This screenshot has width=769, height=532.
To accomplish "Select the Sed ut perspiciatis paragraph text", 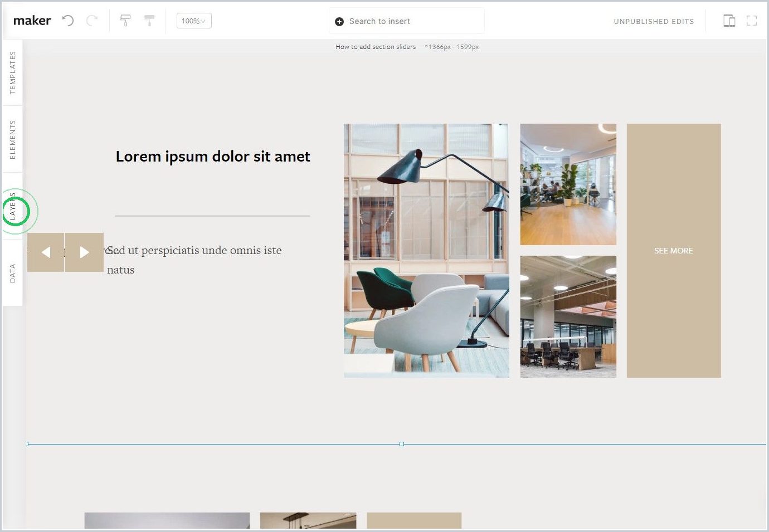I will (x=194, y=260).
